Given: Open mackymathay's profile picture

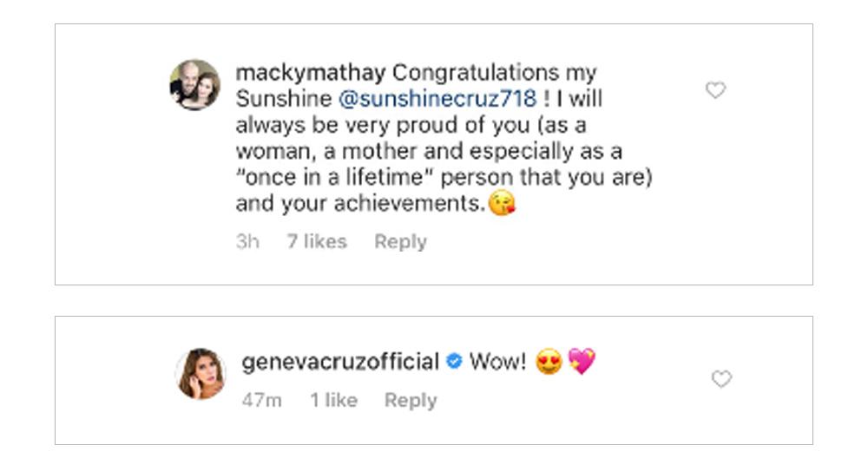Looking at the screenshot, I should pyautogui.click(x=194, y=85).
